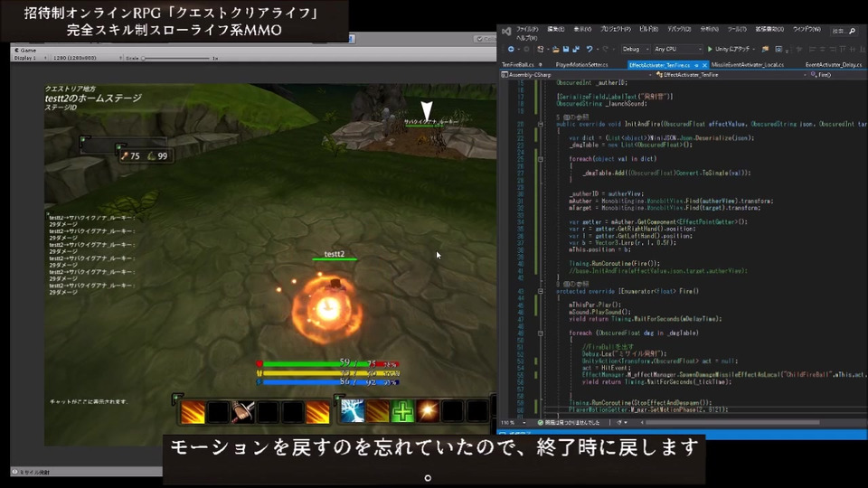Switch to the PlayerMotionSetter.cs tab

coord(581,65)
